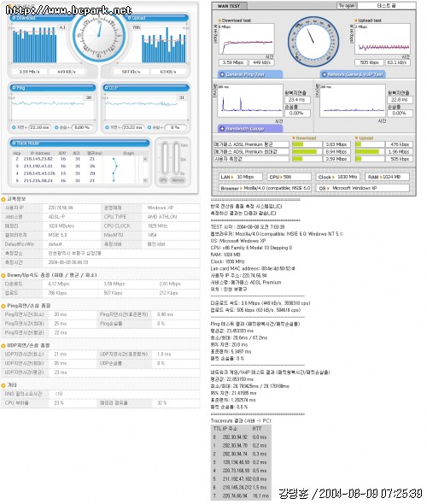The height and width of the screenshot is (504, 427).
Task: Click the 505 kbps measured upload value
Action: 399,159
